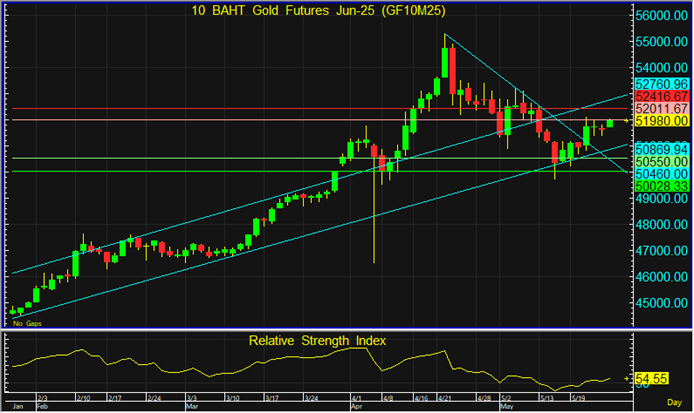Click the 52760.96 cyan price label

tap(662, 83)
